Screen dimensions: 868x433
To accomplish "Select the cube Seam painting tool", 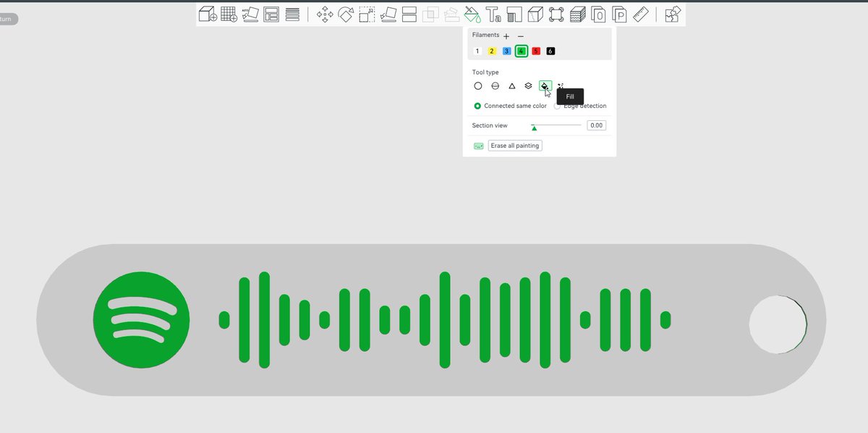I will point(535,14).
